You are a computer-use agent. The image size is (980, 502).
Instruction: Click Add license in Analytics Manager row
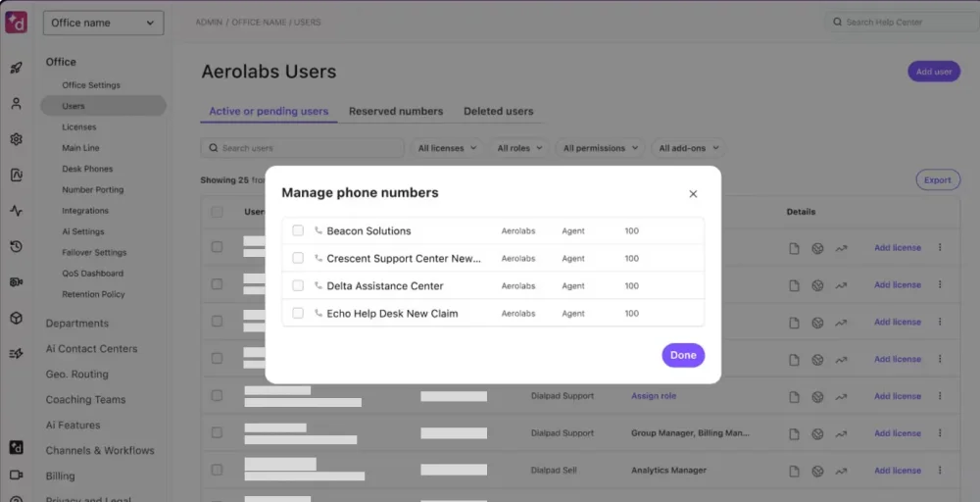click(898, 470)
